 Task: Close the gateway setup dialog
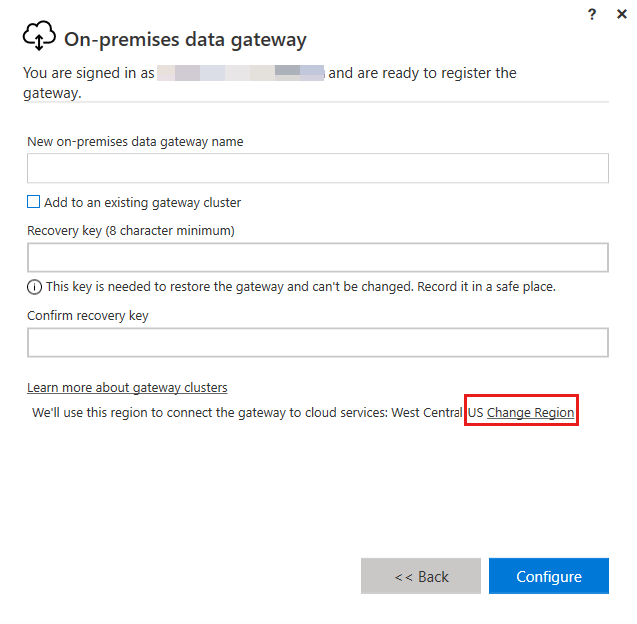click(x=622, y=14)
